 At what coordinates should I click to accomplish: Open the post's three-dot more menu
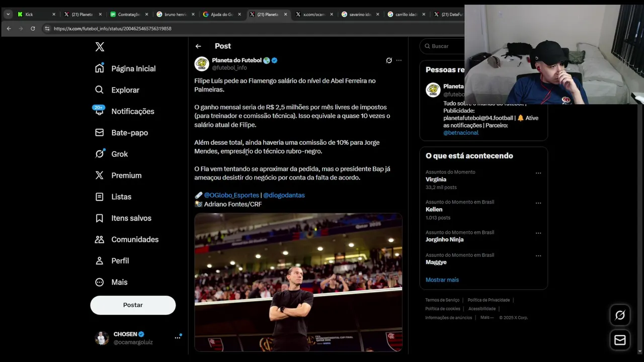399,60
